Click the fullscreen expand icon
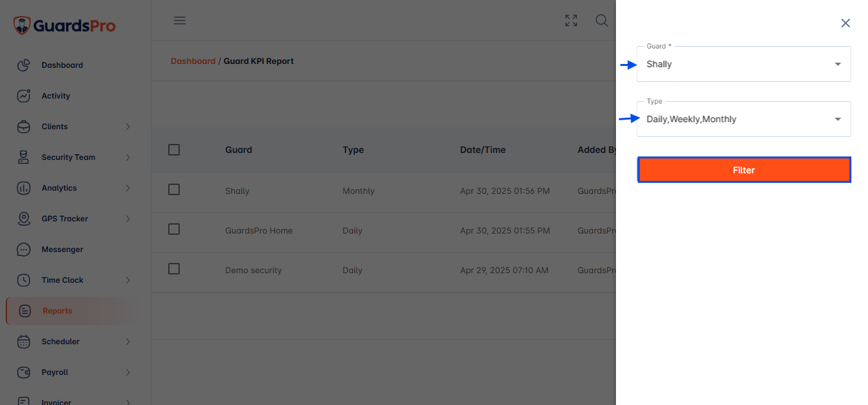This screenshot has height=405, width=868. 571,20
